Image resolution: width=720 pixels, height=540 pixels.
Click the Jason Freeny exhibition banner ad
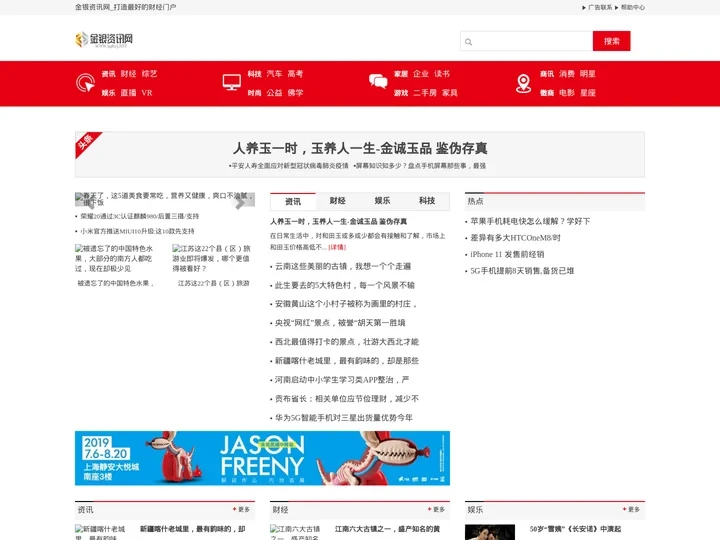pyautogui.click(x=262, y=458)
